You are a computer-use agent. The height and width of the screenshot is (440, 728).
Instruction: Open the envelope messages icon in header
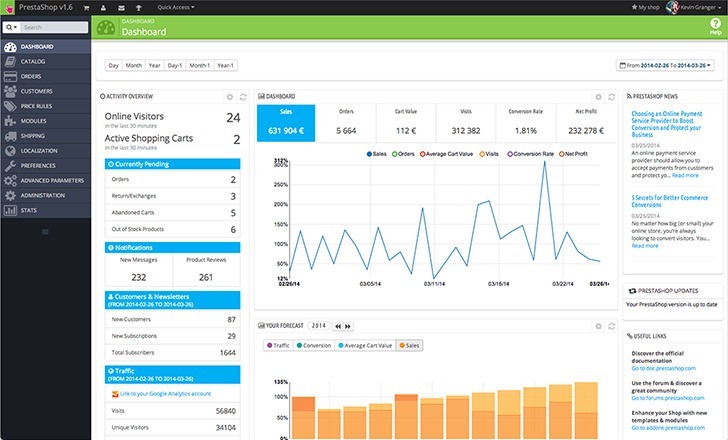point(122,7)
